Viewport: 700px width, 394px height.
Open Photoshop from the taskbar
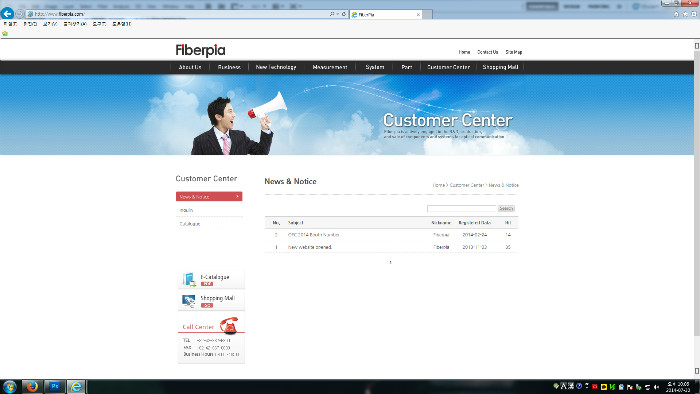click(x=55, y=386)
